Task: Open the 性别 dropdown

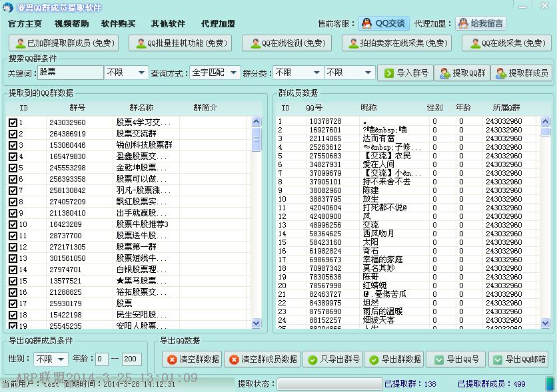Action: click(x=51, y=359)
